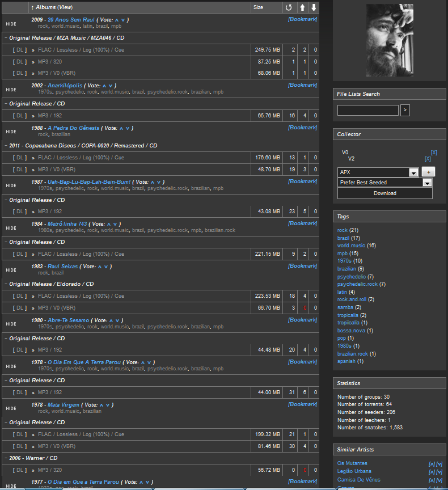Screen dimensions: 448x490
Task: Downvote Metrô linha 743
Action: [115, 225]
